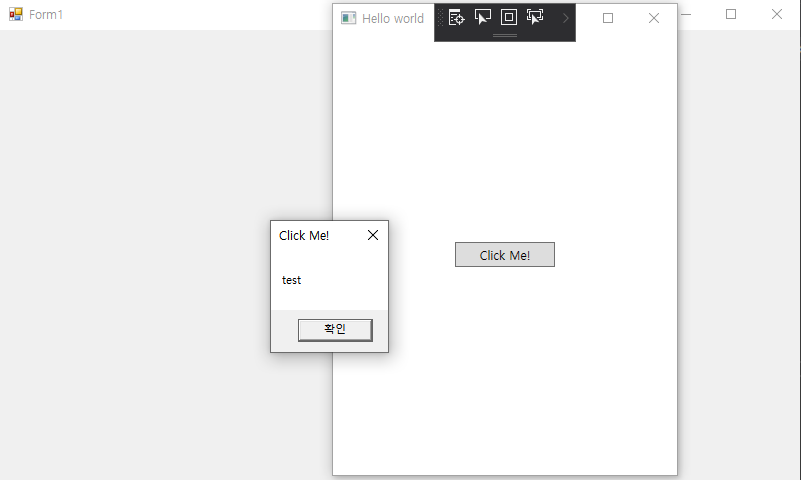Minimize the Form1 window
This screenshot has width=801, height=480.
point(686,14)
